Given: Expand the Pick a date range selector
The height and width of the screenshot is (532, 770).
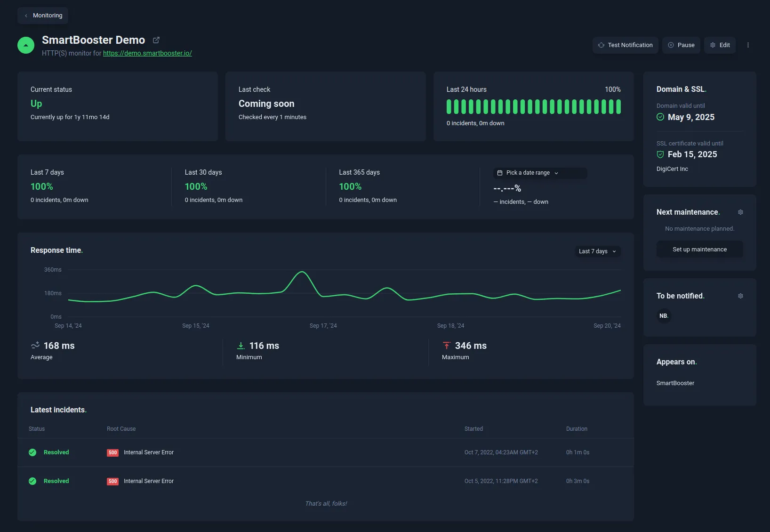Looking at the screenshot, I should tap(539, 173).
